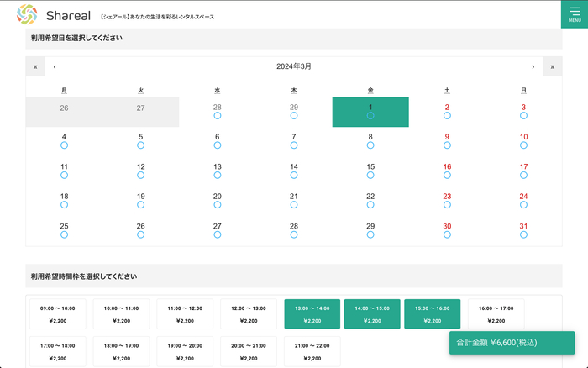Image resolution: width=588 pixels, height=368 pixels.
Task: Select the 12:00 ～ 13:00 time slot
Action: tap(249, 313)
